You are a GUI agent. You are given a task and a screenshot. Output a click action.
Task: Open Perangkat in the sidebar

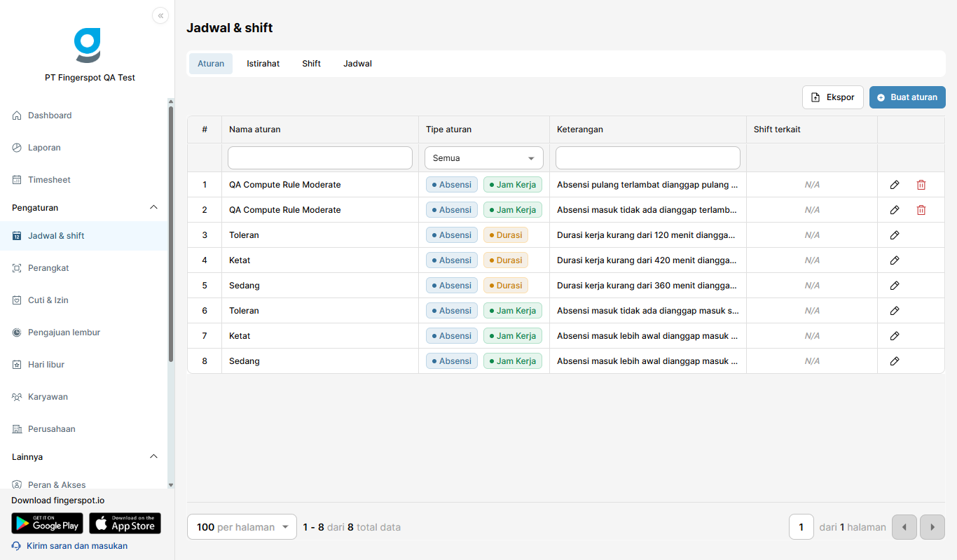[83, 268]
